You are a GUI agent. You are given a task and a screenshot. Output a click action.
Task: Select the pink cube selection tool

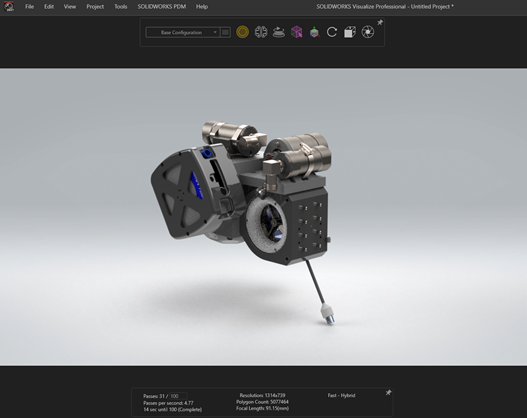point(296,32)
